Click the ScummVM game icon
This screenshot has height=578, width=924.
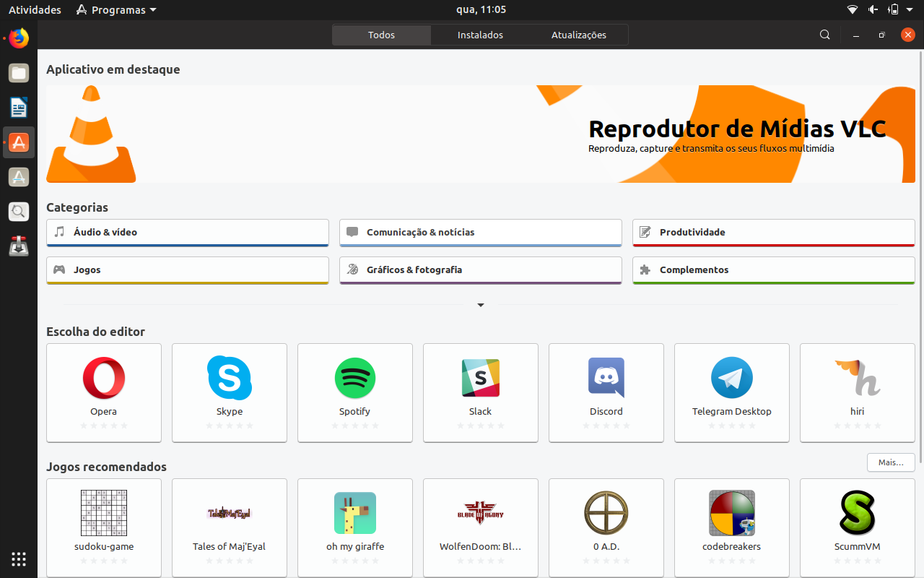[x=858, y=513]
